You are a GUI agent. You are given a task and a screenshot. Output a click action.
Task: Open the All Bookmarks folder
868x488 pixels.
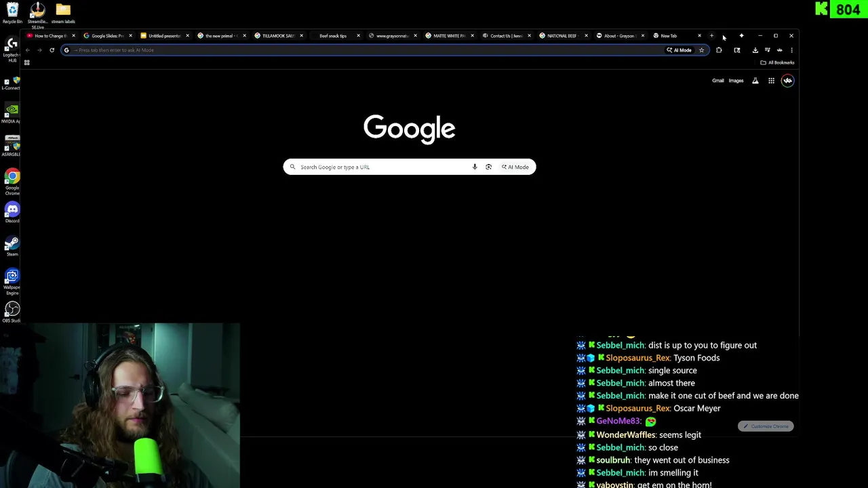pyautogui.click(x=777, y=62)
